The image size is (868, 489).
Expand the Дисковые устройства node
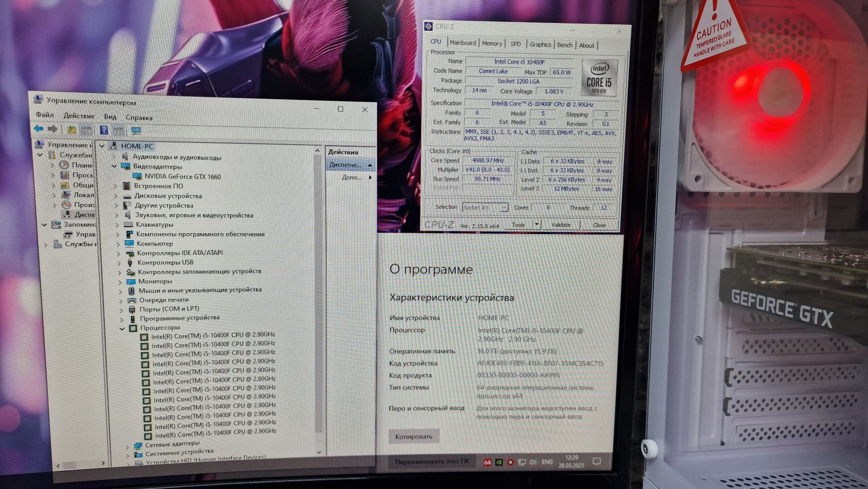116,196
